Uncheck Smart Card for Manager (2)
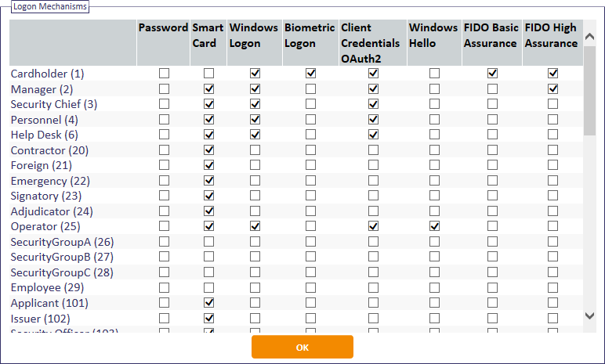Screen dimensions: 605x364 pyautogui.click(x=208, y=88)
